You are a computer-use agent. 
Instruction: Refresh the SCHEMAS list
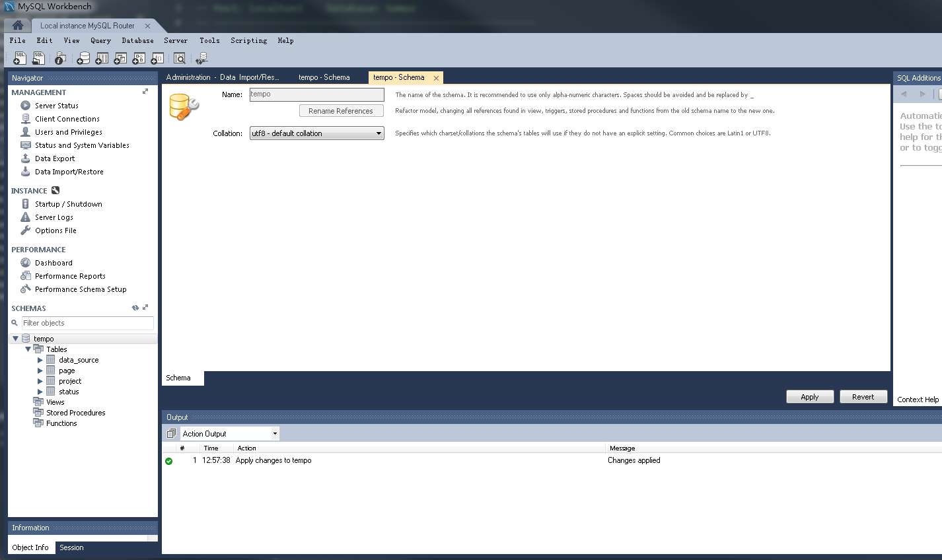(x=135, y=308)
